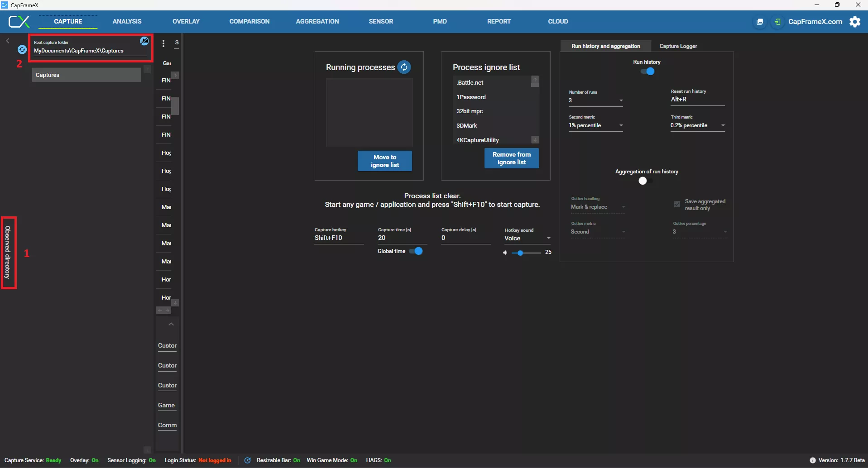Turn off the Global time switch

[x=416, y=251]
